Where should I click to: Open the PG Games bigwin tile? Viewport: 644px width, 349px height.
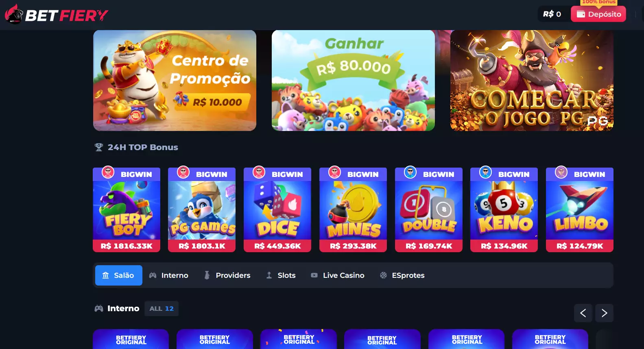pyautogui.click(x=202, y=210)
